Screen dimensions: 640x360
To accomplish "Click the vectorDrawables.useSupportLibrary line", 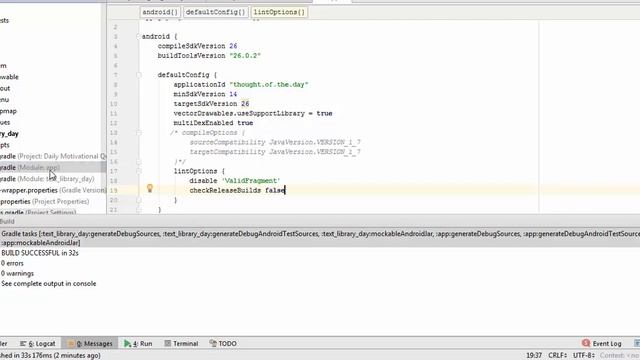I will (x=253, y=113).
